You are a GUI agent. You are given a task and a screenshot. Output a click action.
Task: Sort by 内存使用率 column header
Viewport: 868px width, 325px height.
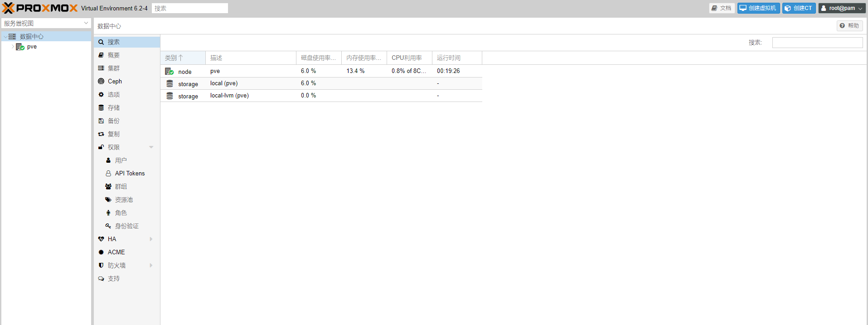(364, 58)
